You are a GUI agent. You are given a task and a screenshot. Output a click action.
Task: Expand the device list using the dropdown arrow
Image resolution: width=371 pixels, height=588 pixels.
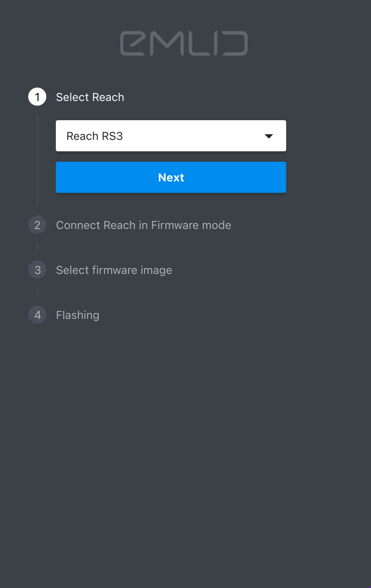point(269,136)
